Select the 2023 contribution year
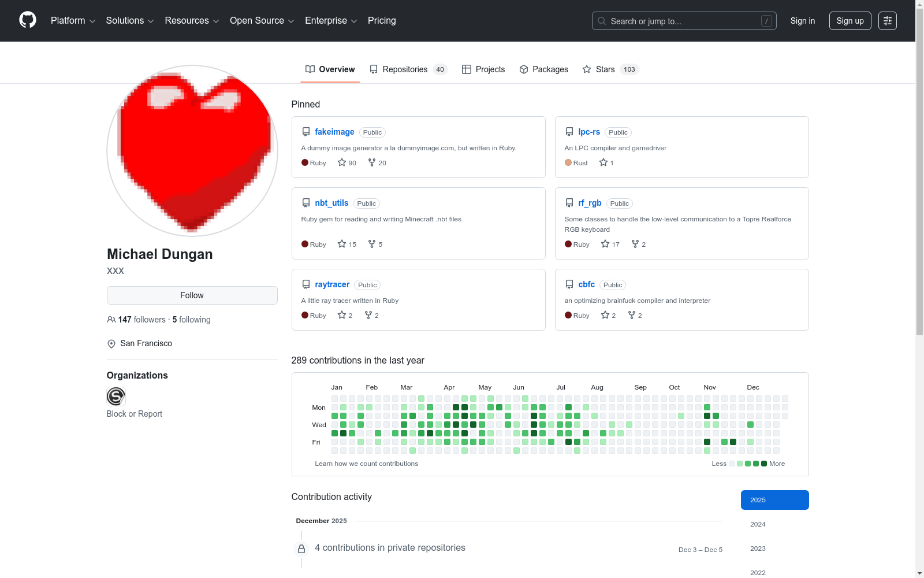This screenshot has height=578, width=924. [x=775, y=549]
